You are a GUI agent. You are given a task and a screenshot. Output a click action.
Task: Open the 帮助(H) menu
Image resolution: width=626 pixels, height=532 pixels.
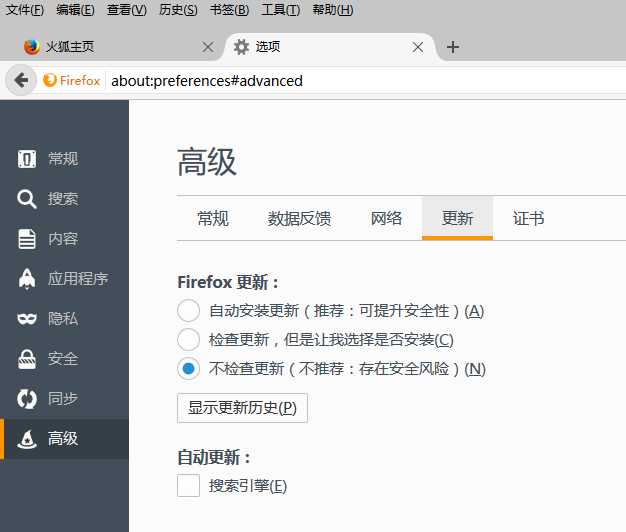pyautogui.click(x=333, y=10)
